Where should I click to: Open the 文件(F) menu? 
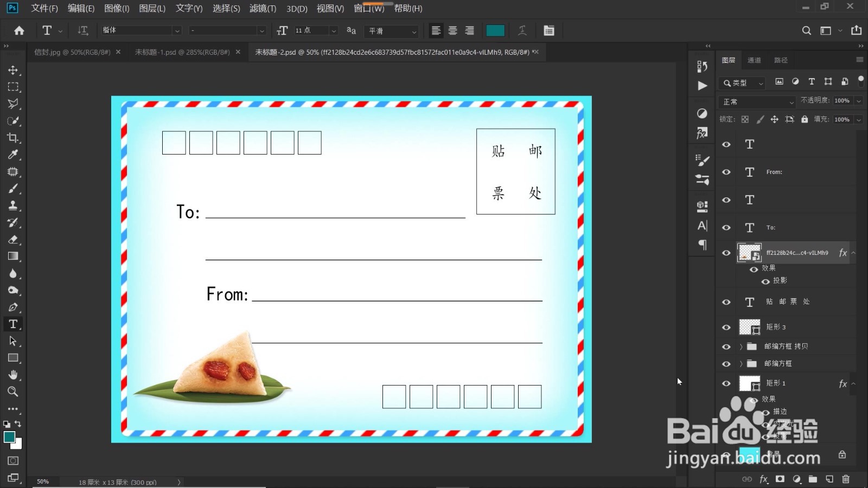44,8
